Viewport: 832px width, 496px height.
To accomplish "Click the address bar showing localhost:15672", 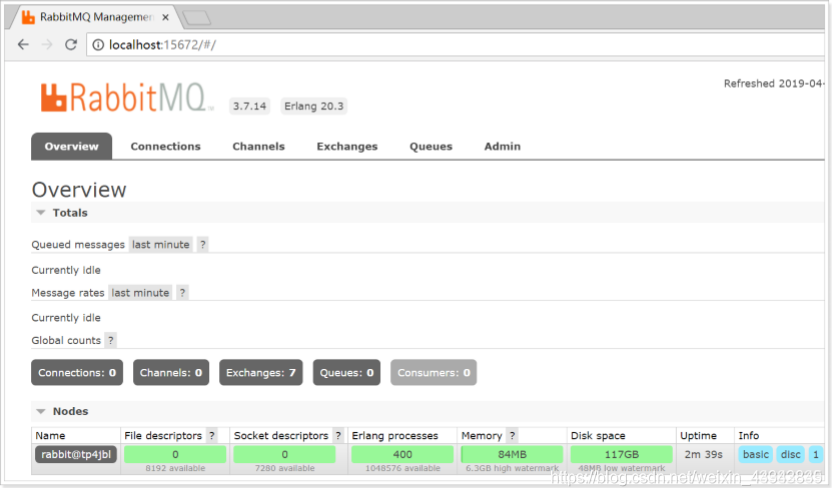I will tap(456, 45).
